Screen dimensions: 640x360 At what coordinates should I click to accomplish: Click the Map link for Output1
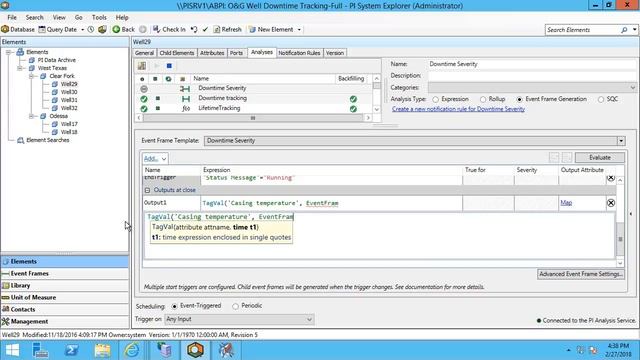tap(566, 202)
